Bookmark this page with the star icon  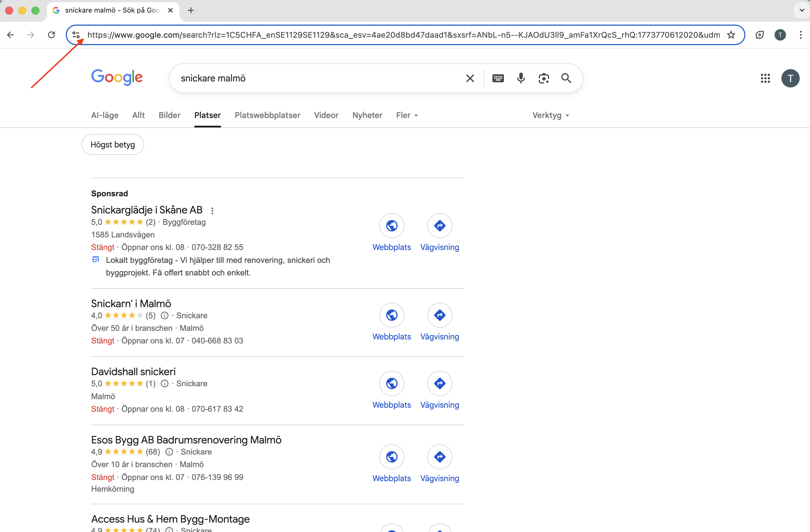[x=731, y=35]
